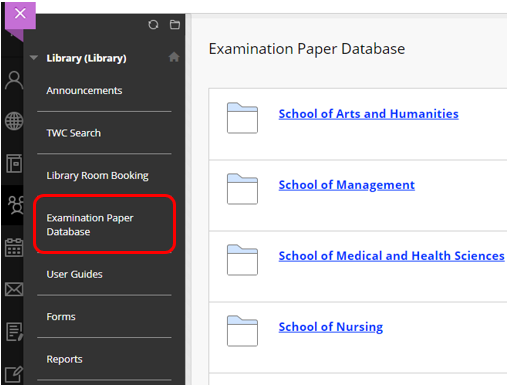This screenshot has width=517, height=386.
Task: Collapse the Library (Library) menu arrow
Action: click(34, 58)
